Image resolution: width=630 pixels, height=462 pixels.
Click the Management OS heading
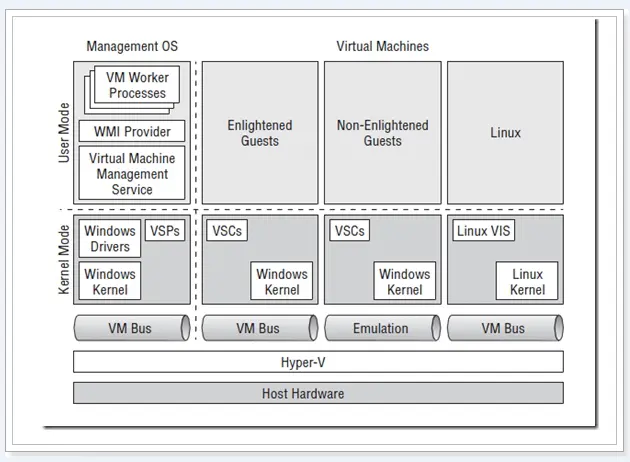pyautogui.click(x=132, y=46)
